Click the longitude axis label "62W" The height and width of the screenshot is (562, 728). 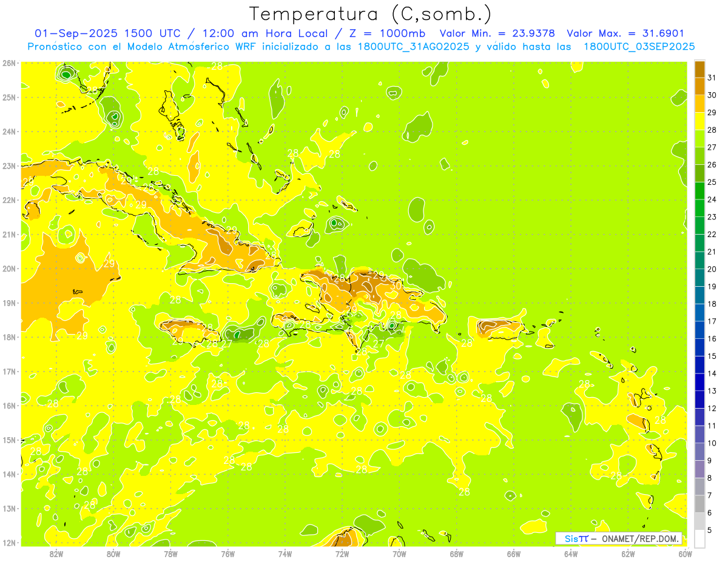click(x=628, y=554)
